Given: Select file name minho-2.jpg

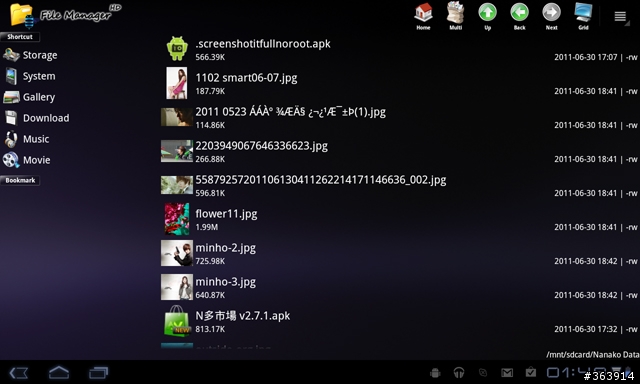Looking at the screenshot, I should point(225,248).
